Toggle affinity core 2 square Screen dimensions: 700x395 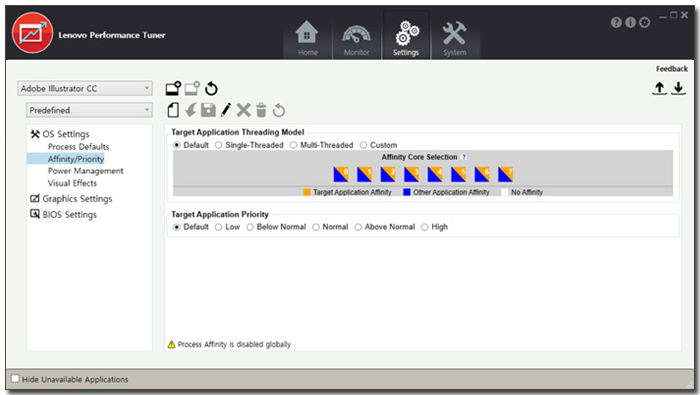[388, 175]
